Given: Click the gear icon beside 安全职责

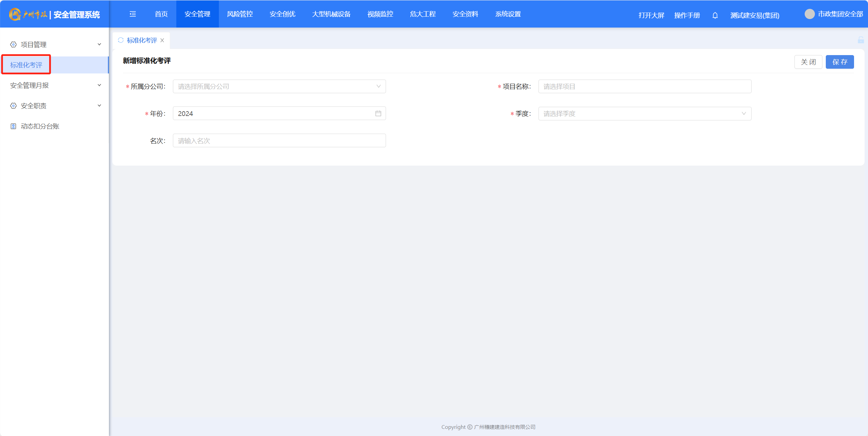Looking at the screenshot, I should (13, 106).
